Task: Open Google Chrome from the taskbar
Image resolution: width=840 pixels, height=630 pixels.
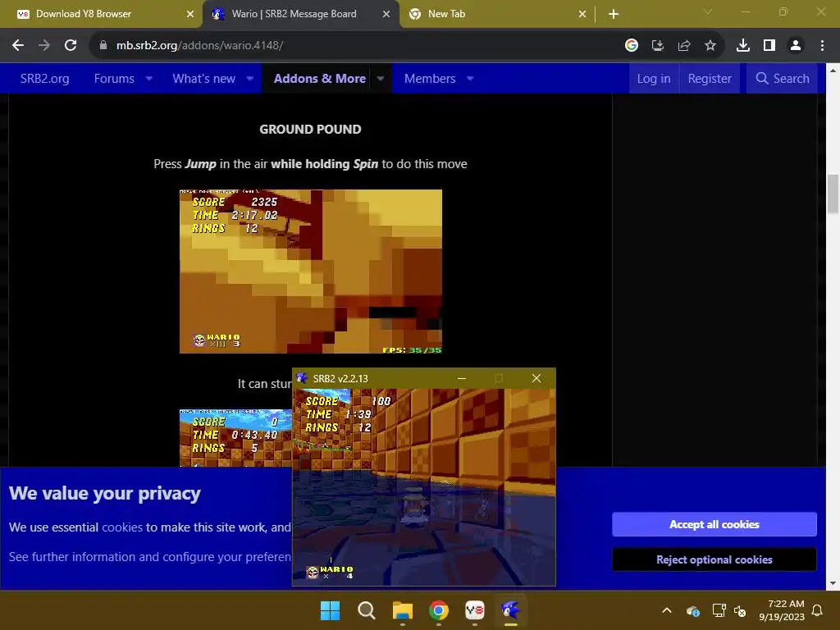Action: pos(439,610)
